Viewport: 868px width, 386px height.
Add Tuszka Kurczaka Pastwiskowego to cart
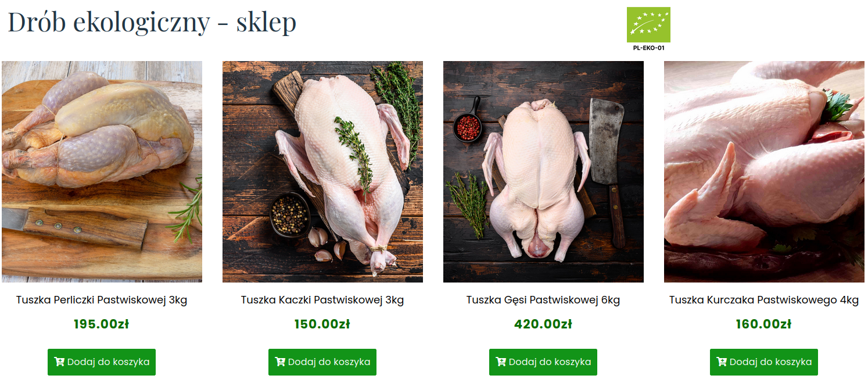click(764, 362)
